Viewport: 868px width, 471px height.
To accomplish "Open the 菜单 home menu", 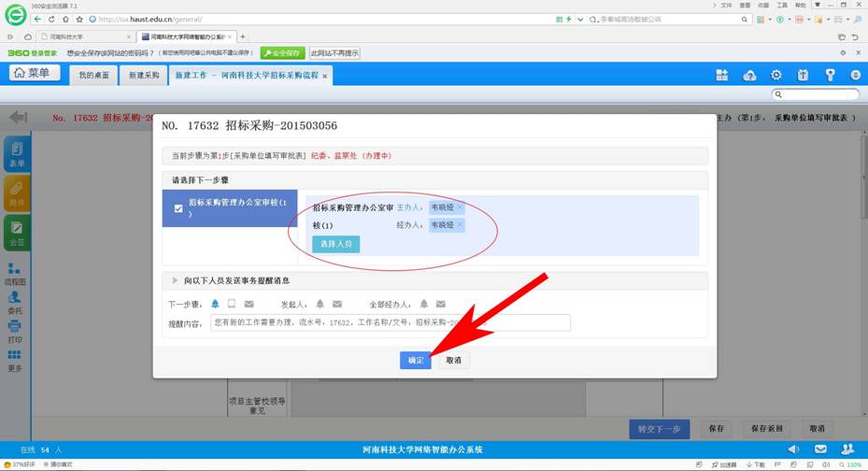I will pos(35,74).
